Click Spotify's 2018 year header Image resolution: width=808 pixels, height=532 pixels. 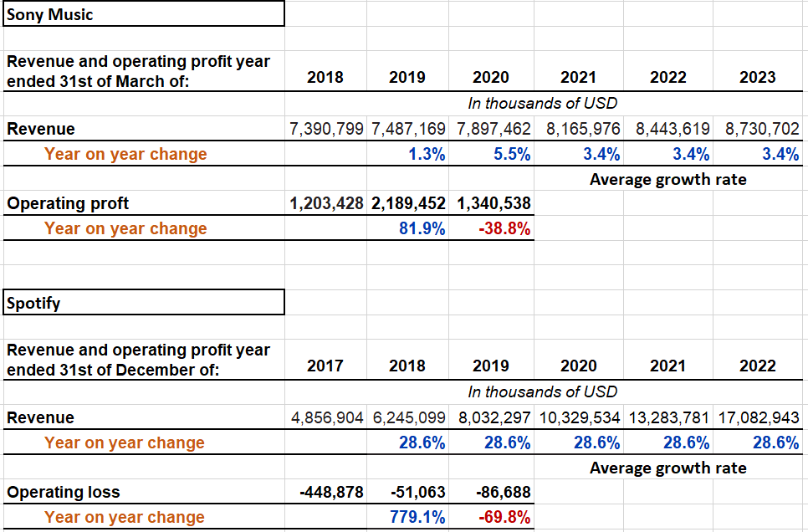pyautogui.click(x=407, y=366)
